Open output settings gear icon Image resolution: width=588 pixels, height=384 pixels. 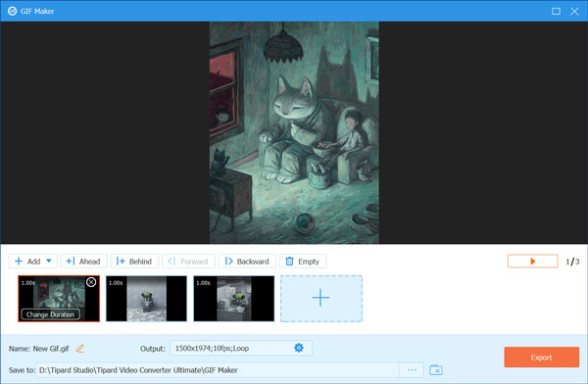[x=299, y=348]
